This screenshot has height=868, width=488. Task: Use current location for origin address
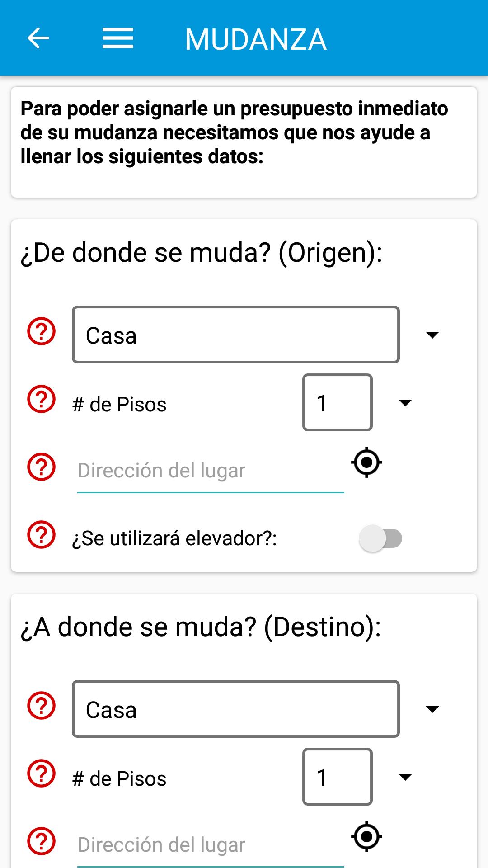coord(366,462)
